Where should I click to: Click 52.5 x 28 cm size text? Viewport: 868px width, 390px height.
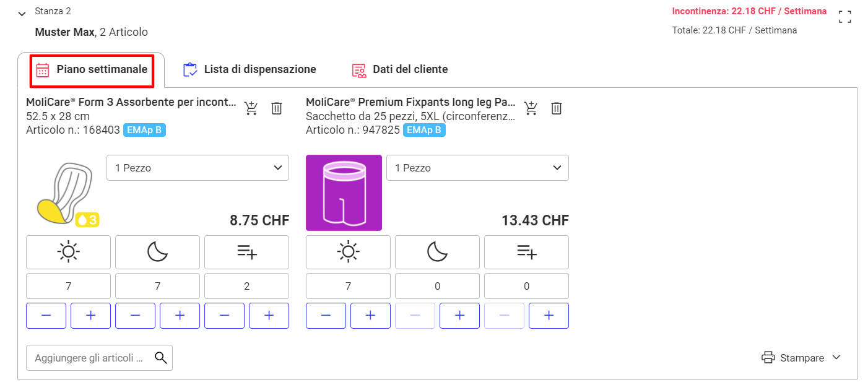tap(58, 116)
